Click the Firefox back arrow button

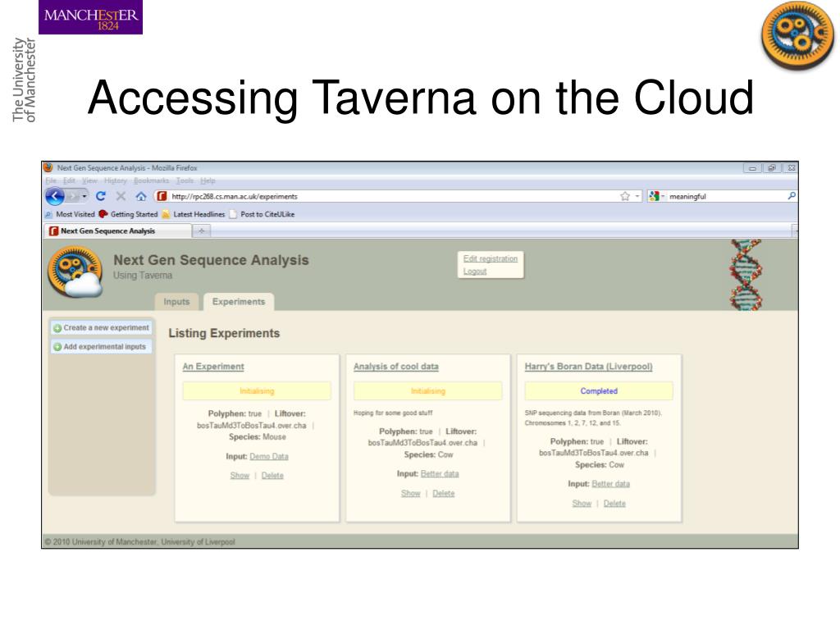tap(54, 197)
